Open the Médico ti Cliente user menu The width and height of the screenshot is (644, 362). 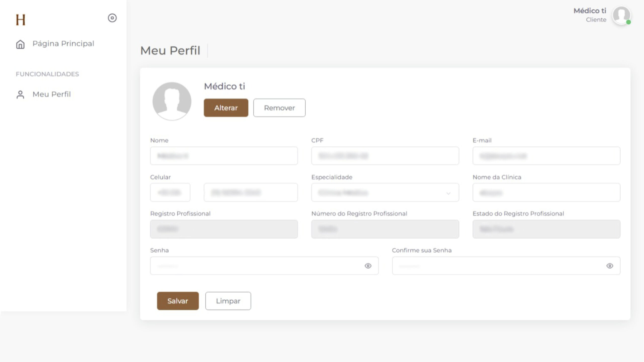click(590, 15)
